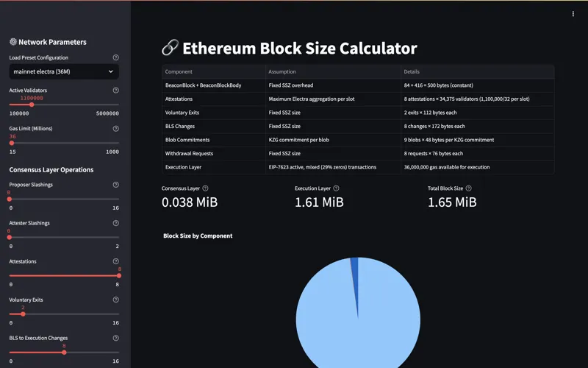Image resolution: width=588 pixels, height=368 pixels.
Task: Open help icon for Attester Slashings
Action: click(116, 223)
